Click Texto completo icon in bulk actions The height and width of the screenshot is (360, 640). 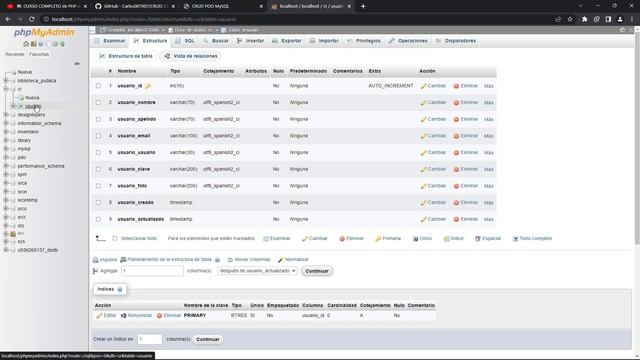[515, 239]
